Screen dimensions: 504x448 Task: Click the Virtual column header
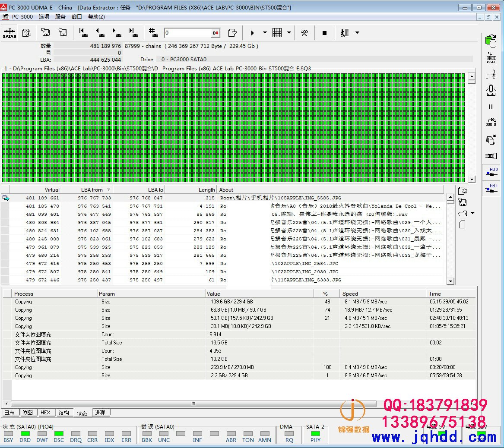point(35,190)
